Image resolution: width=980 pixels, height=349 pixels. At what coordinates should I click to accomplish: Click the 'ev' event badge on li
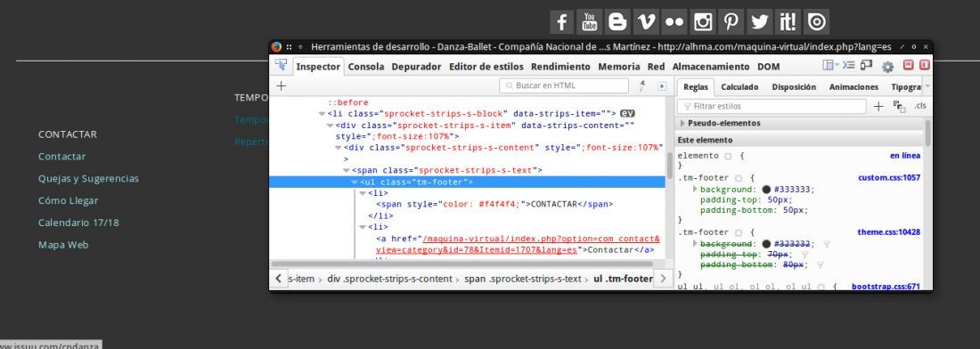(x=627, y=114)
